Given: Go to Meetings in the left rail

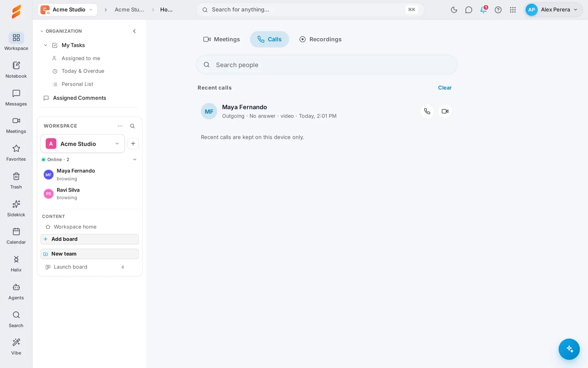Looking at the screenshot, I should click(16, 125).
